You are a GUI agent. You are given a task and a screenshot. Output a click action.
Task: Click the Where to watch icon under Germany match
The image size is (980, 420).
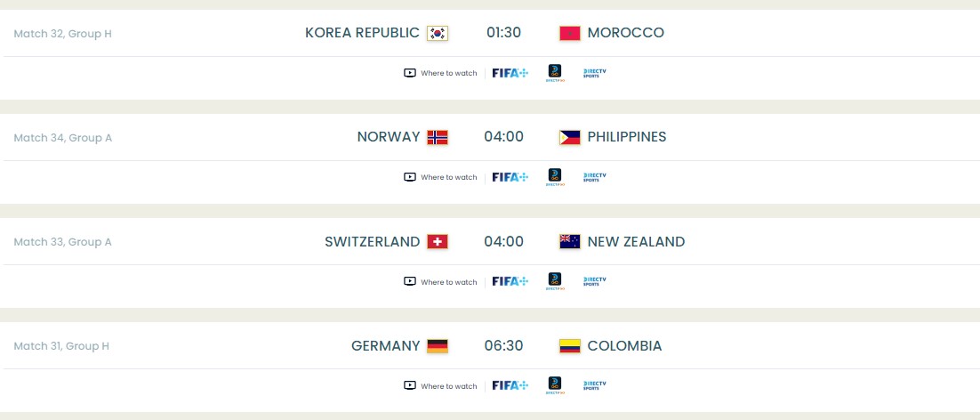[410, 385]
